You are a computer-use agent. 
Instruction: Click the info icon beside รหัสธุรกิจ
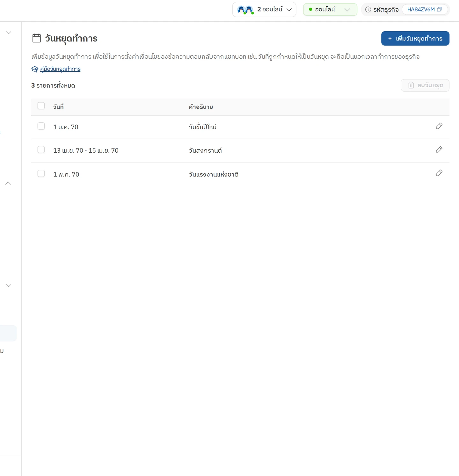pos(368,10)
